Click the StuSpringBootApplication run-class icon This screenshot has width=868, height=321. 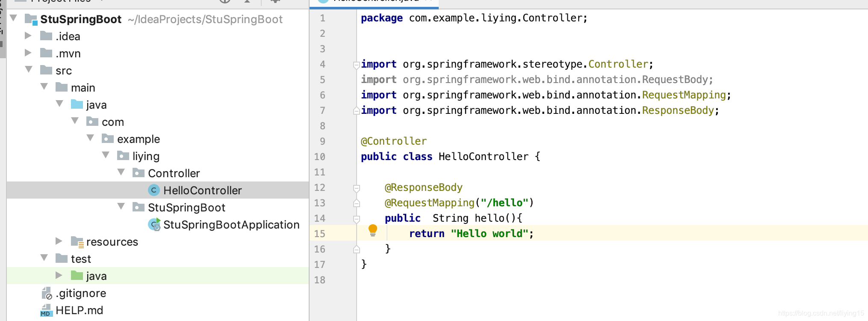point(154,224)
